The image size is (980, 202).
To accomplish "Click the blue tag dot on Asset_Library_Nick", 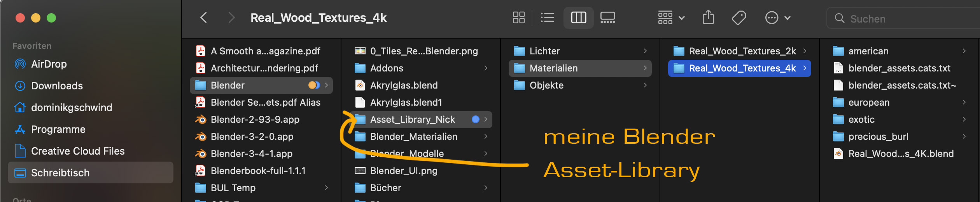I will [x=475, y=119].
